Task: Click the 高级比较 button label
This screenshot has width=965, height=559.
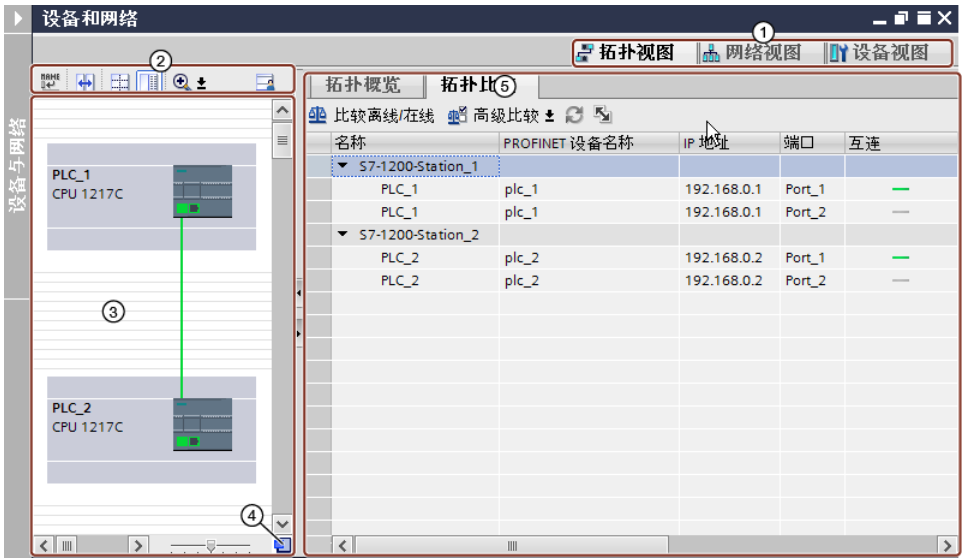Action: [x=506, y=115]
